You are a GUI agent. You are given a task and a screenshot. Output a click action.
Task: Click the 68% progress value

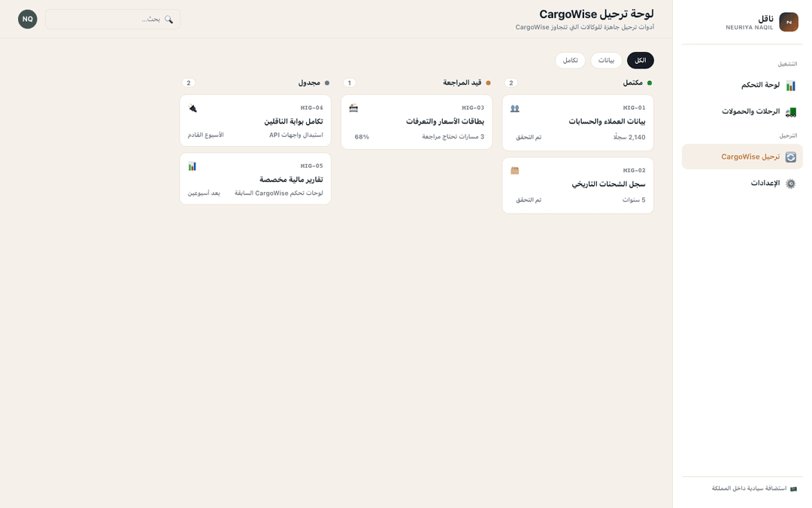[362, 137]
